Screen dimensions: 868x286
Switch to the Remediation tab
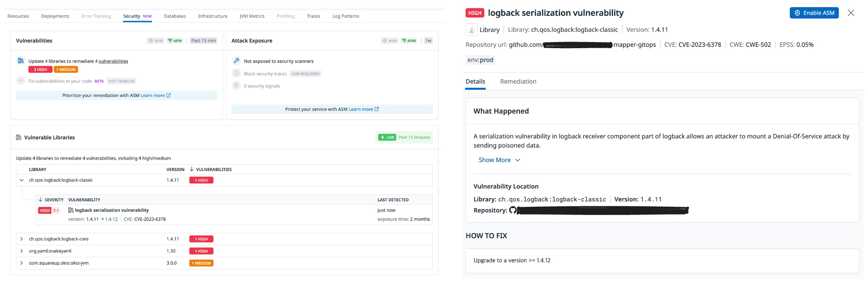518,81
